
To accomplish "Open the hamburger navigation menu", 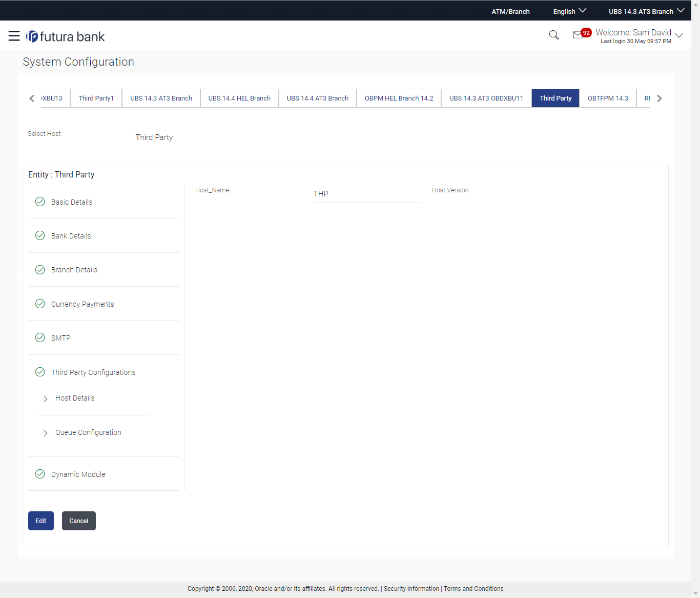I will (14, 36).
